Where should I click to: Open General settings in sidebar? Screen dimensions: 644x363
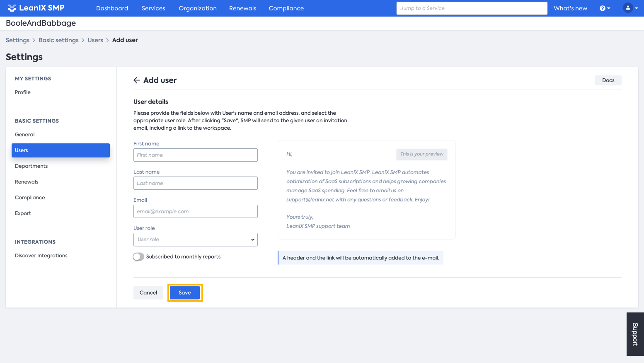coord(25,135)
